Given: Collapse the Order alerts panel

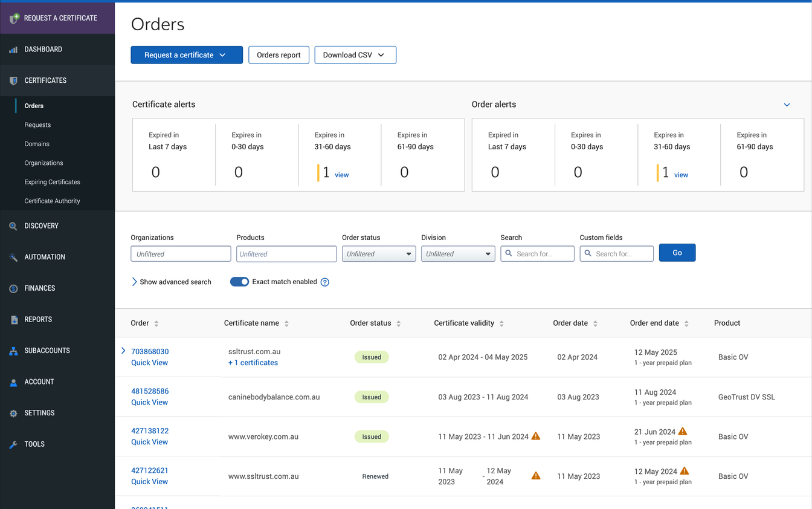Looking at the screenshot, I should [x=787, y=104].
